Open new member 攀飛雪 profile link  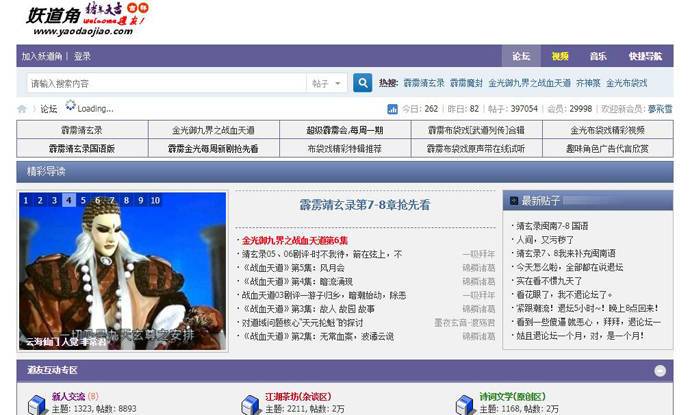(x=660, y=109)
